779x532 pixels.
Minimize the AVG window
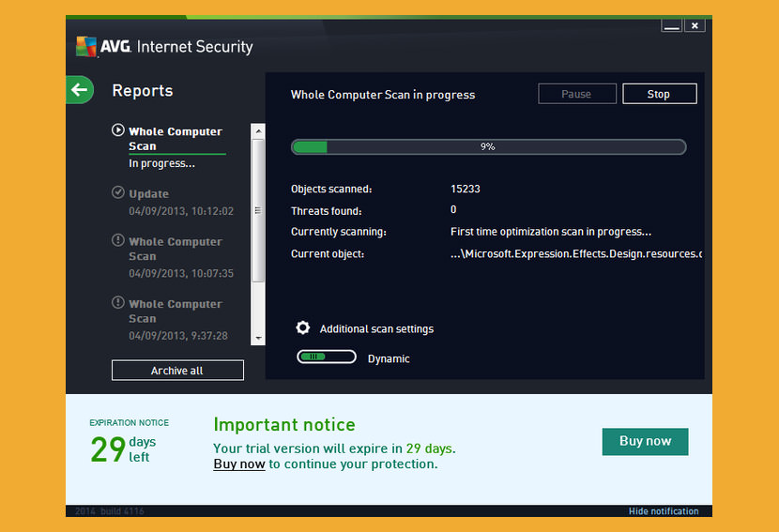click(671, 25)
